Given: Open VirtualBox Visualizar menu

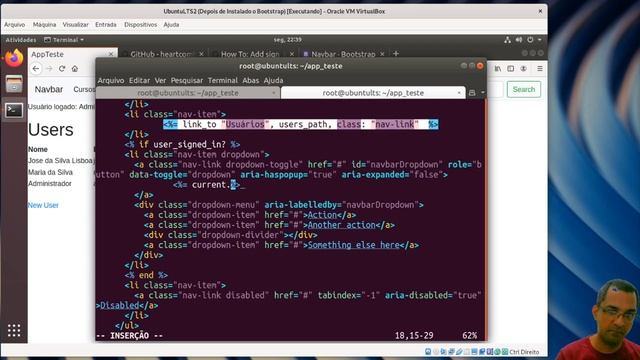Looking at the screenshot, I should pyautogui.click(x=76, y=24).
